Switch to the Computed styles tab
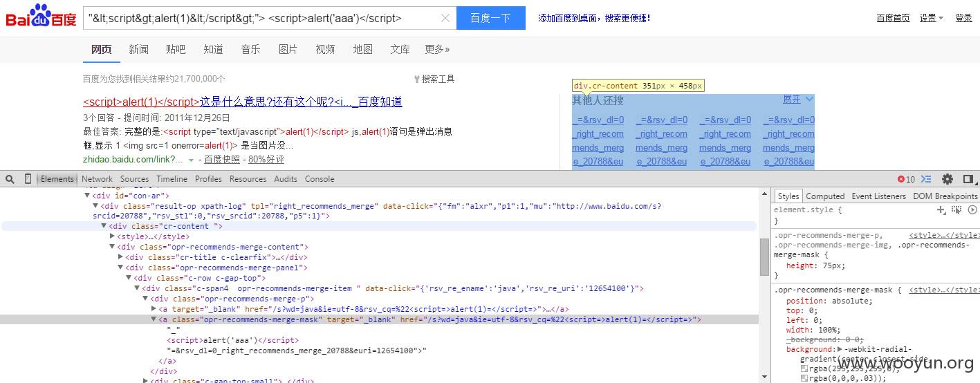The width and height of the screenshot is (980, 383). (825, 196)
